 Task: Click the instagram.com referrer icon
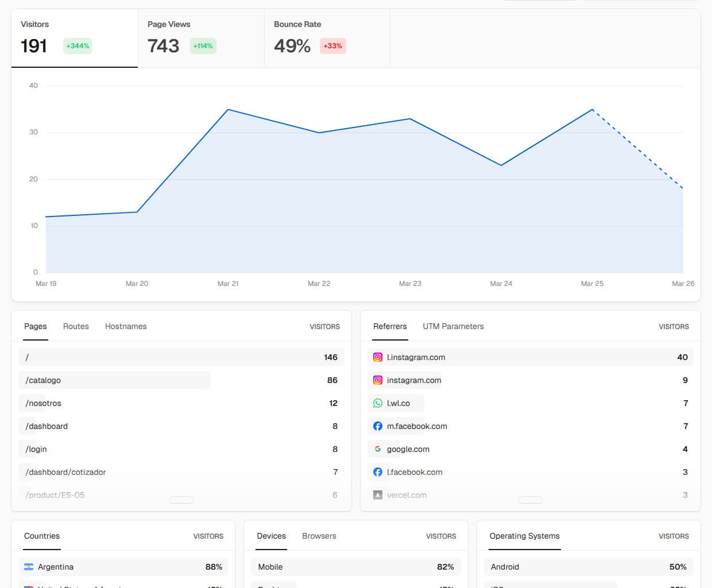click(378, 380)
